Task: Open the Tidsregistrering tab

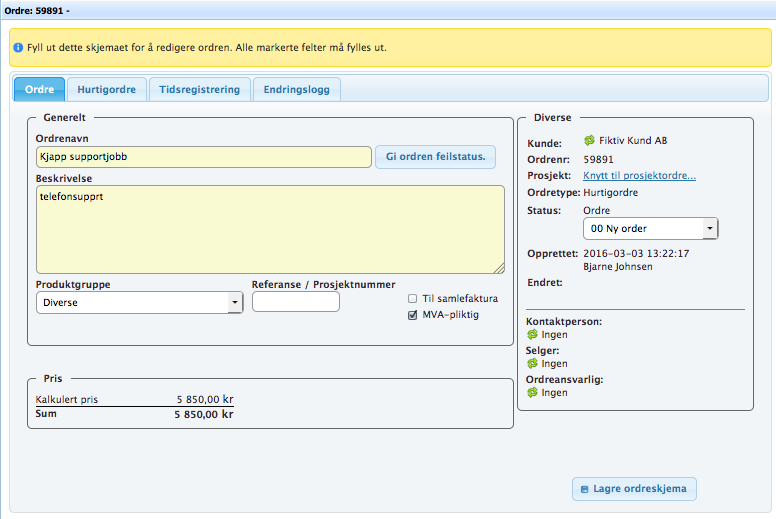Action: [200, 89]
